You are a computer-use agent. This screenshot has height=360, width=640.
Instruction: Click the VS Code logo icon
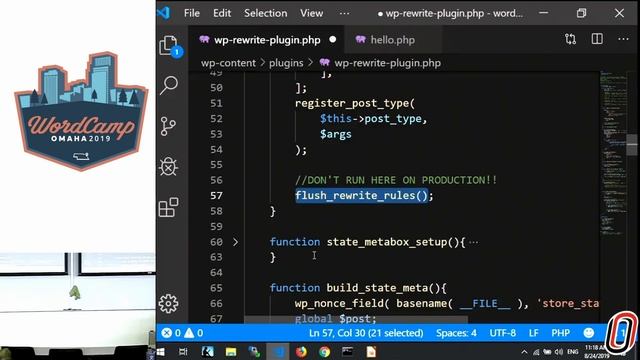pyautogui.click(x=164, y=13)
